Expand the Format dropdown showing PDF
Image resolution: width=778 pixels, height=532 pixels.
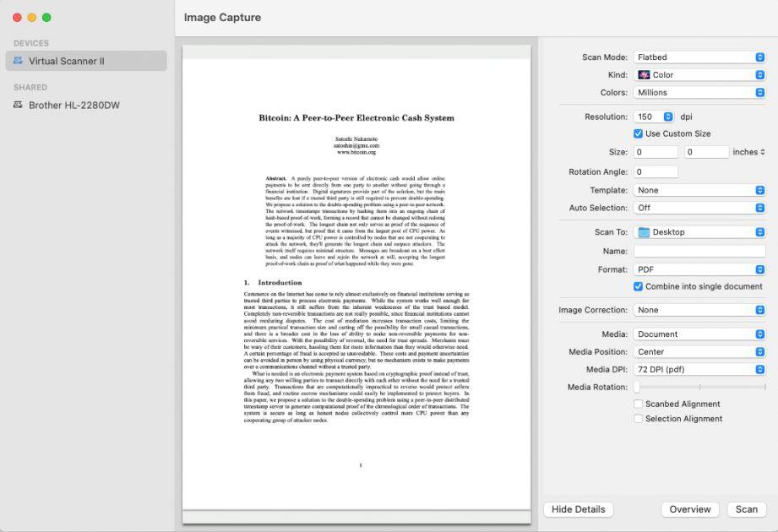(699, 269)
